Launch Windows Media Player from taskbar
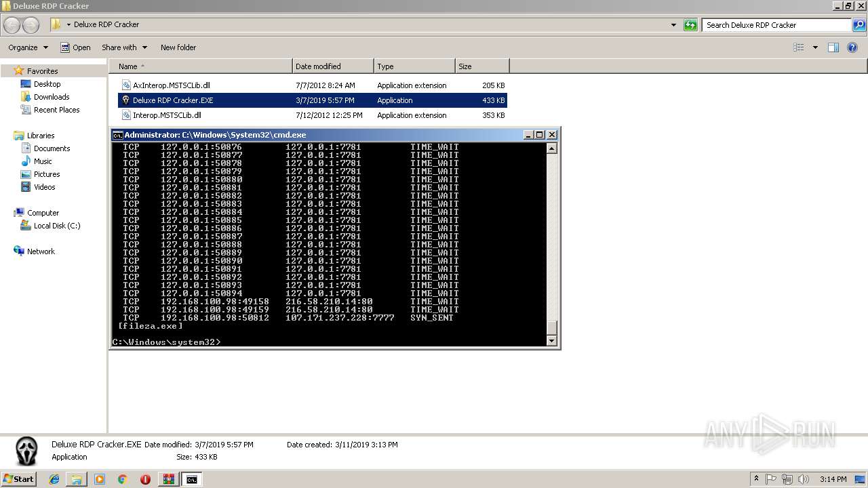 pyautogui.click(x=100, y=479)
